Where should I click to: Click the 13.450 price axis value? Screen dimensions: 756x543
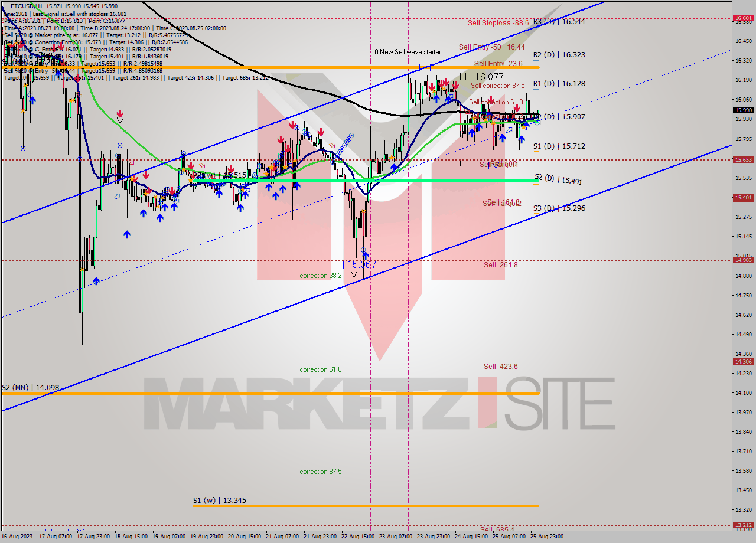coord(742,490)
